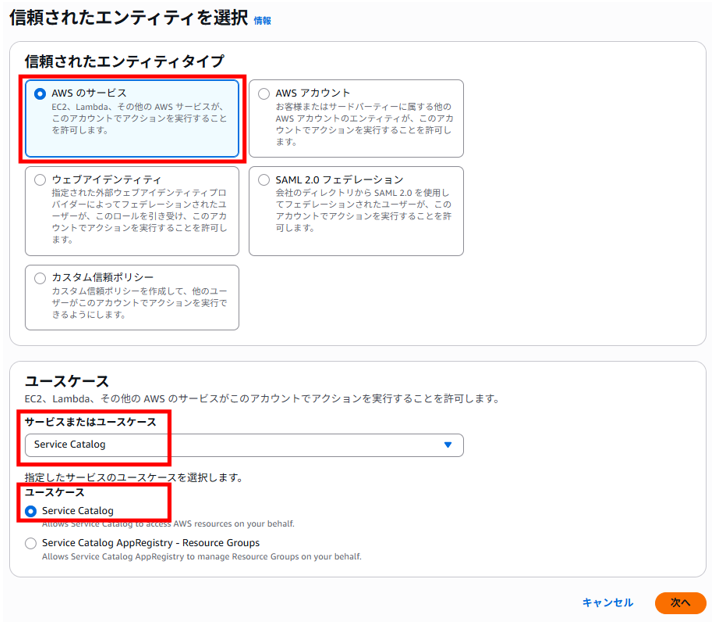
Task: Click the orange 次へ button
Action: [x=680, y=603]
